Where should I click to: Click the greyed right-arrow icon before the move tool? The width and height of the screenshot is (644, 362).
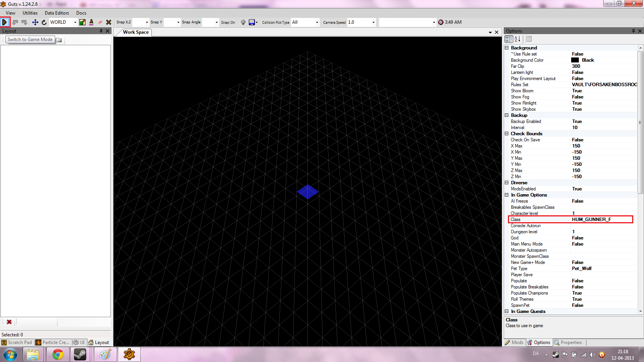(x=25, y=22)
